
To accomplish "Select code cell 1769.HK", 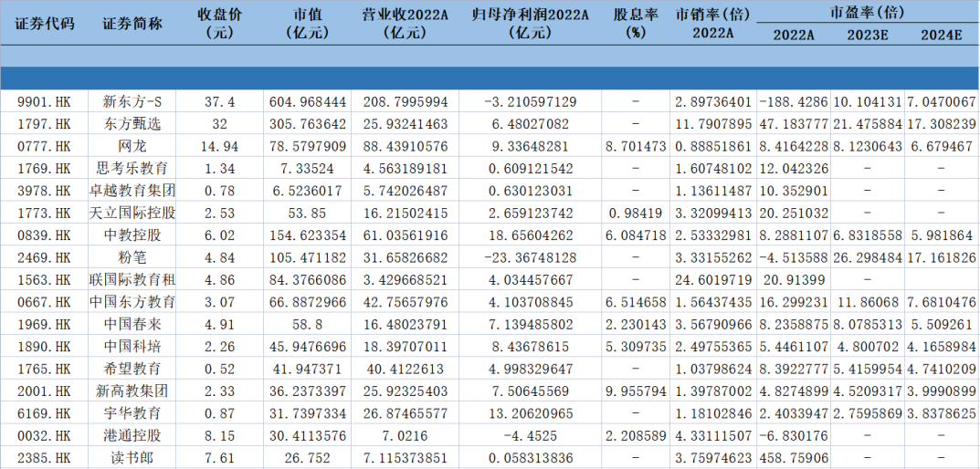I will tap(45, 168).
